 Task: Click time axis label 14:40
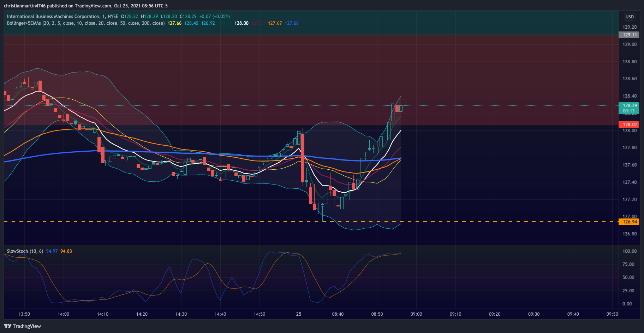click(x=220, y=314)
